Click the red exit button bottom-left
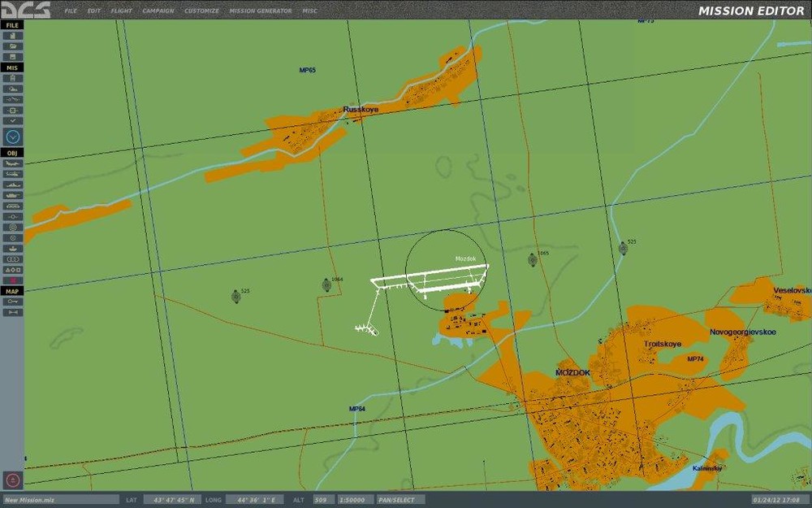This screenshot has width=812, height=508. click(13, 480)
